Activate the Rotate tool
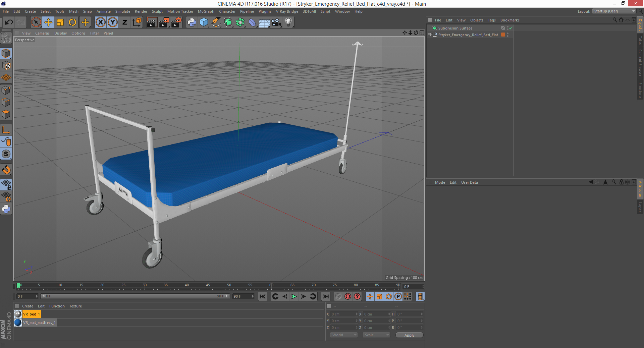The image size is (644, 348). (72, 22)
